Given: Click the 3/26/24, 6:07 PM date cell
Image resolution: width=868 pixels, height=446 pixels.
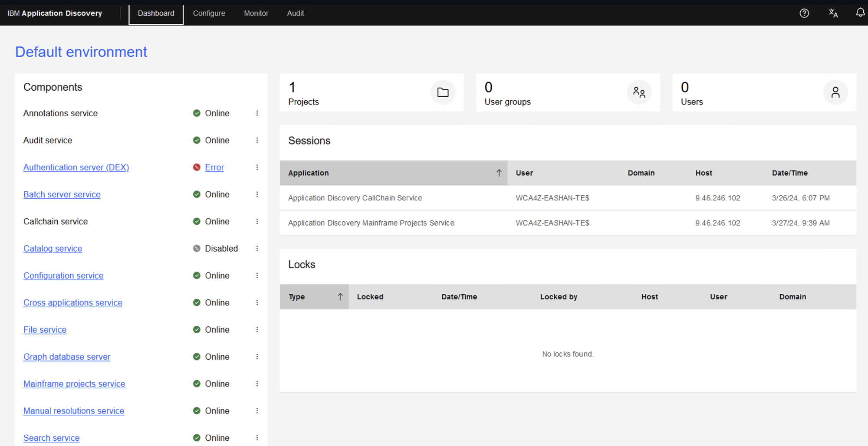Looking at the screenshot, I should [801, 198].
